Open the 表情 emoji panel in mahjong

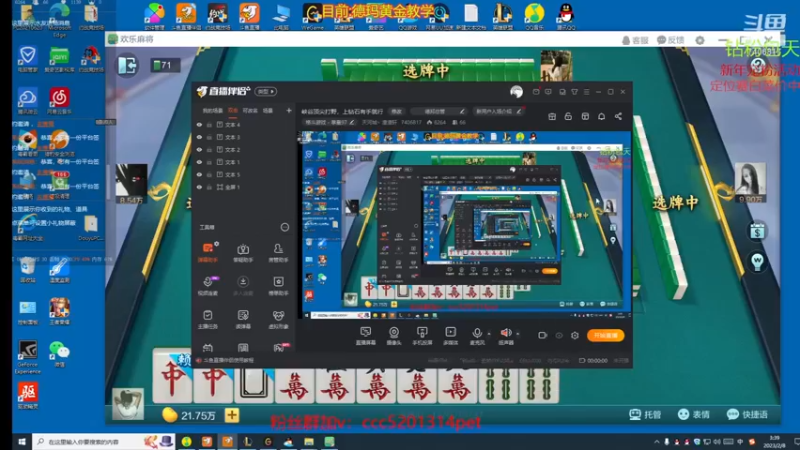tap(694, 414)
